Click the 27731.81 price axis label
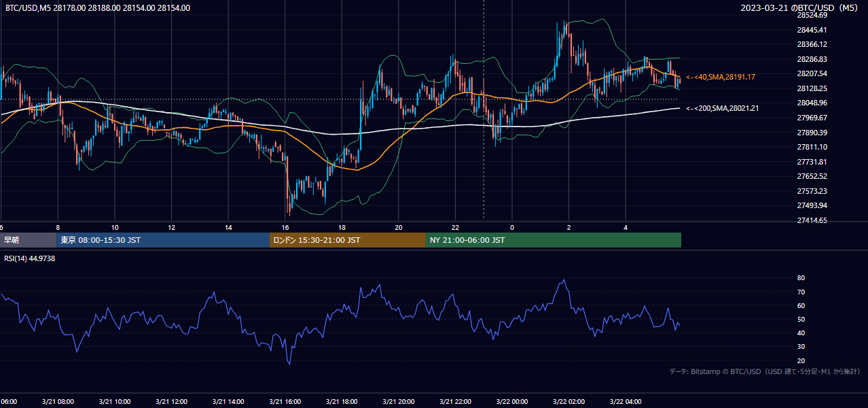The width and height of the screenshot is (868, 408). point(812,162)
